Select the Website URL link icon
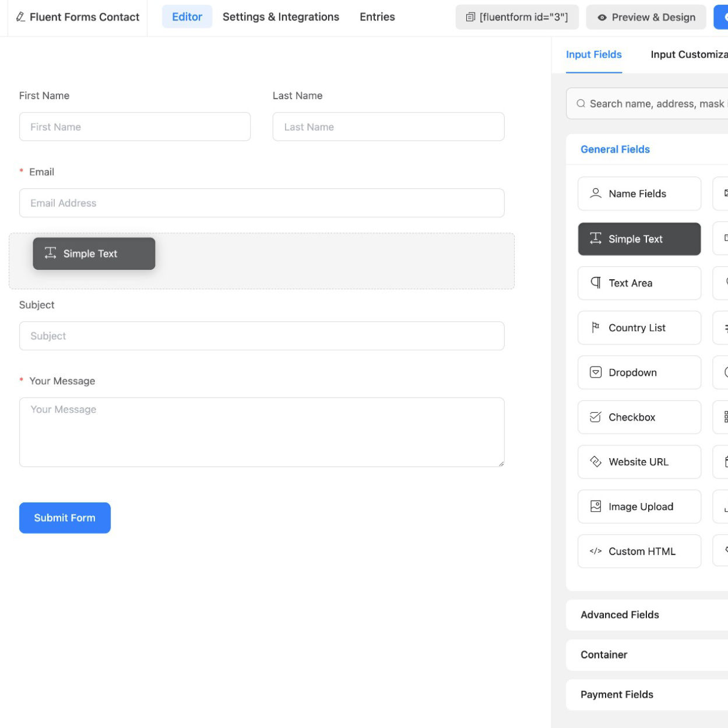Screen dimensions: 728x728 595,461
